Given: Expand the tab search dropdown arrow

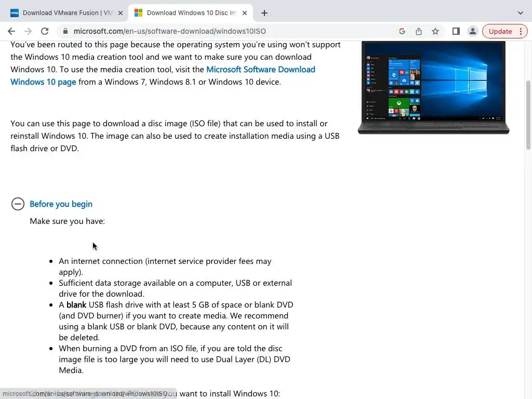Looking at the screenshot, I should (x=521, y=13).
